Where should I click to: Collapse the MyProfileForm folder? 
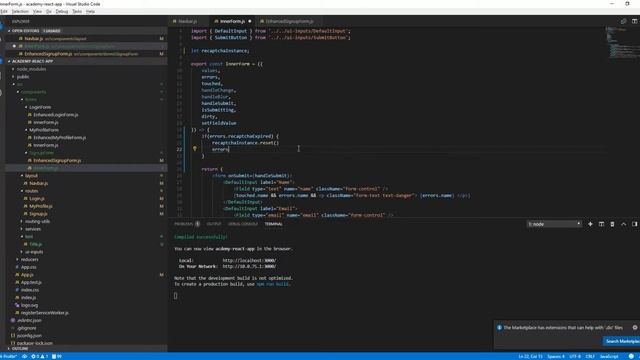(44, 130)
